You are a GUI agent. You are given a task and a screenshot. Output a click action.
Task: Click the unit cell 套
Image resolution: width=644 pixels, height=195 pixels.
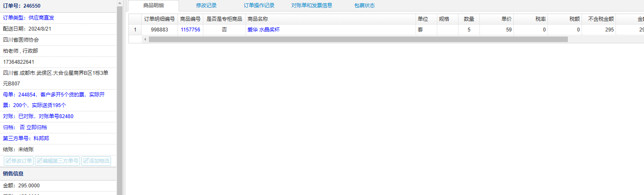[x=426, y=30]
